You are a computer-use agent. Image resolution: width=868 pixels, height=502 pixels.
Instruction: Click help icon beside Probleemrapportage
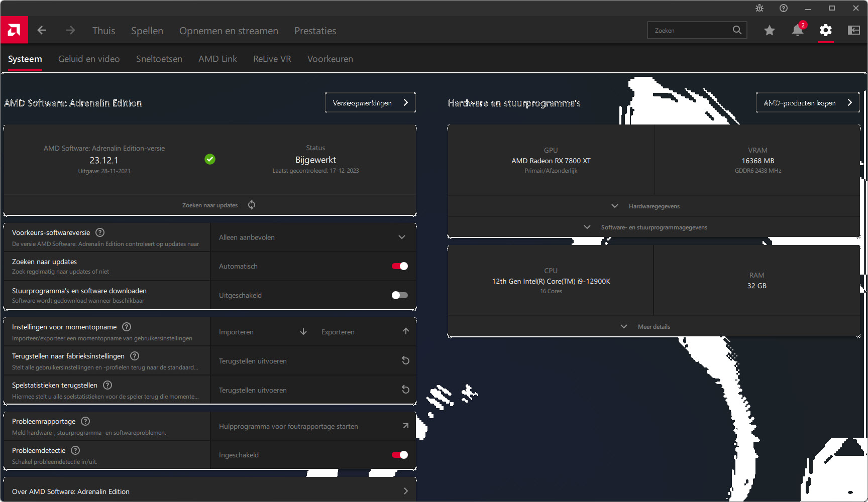(x=85, y=421)
